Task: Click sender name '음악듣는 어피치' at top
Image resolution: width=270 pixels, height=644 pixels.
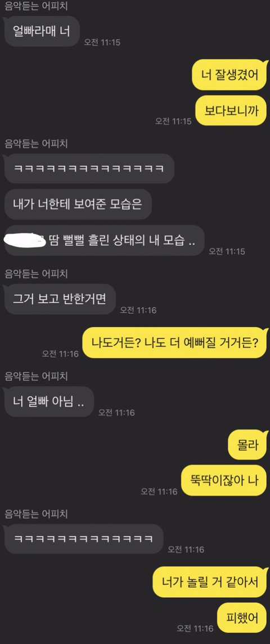Action: tap(36, 6)
